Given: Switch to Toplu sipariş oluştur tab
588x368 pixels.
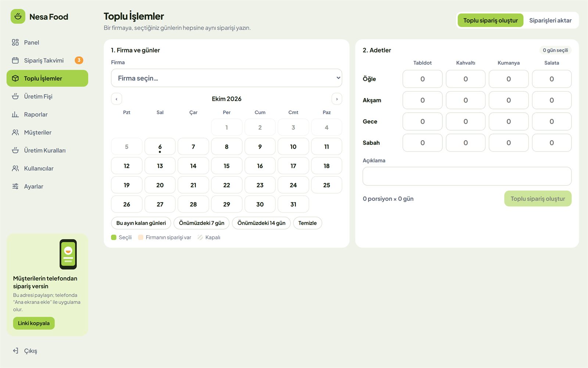Looking at the screenshot, I should coord(490,21).
